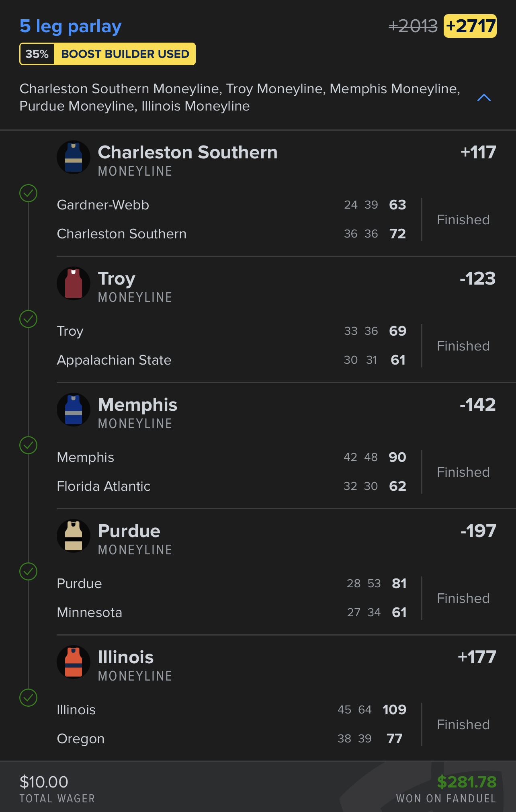Tap the 35% Boost Builder Used badge
The width and height of the screenshot is (516, 812).
click(108, 54)
